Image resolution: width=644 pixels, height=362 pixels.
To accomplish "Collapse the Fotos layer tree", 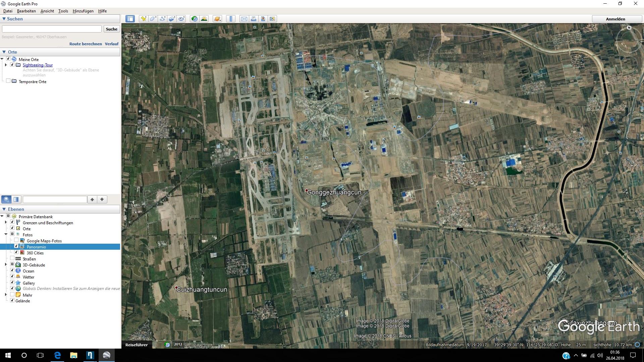I will [x=6, y=235].
